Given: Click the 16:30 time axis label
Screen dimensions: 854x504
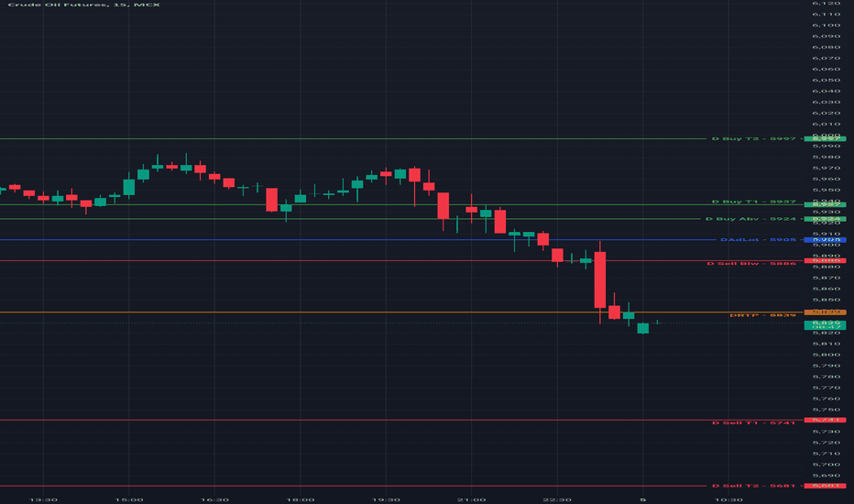Looking at the screenshot, I should [x=214, y=499].
